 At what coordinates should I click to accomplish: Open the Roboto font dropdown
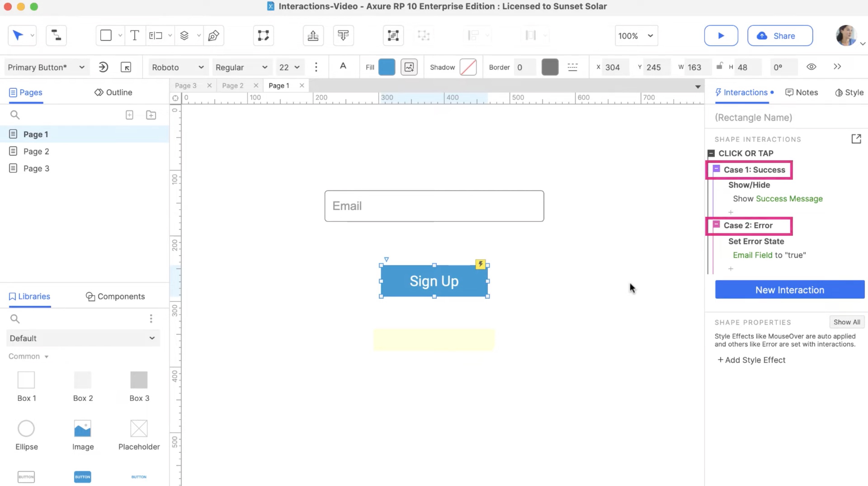click(178, 68)
